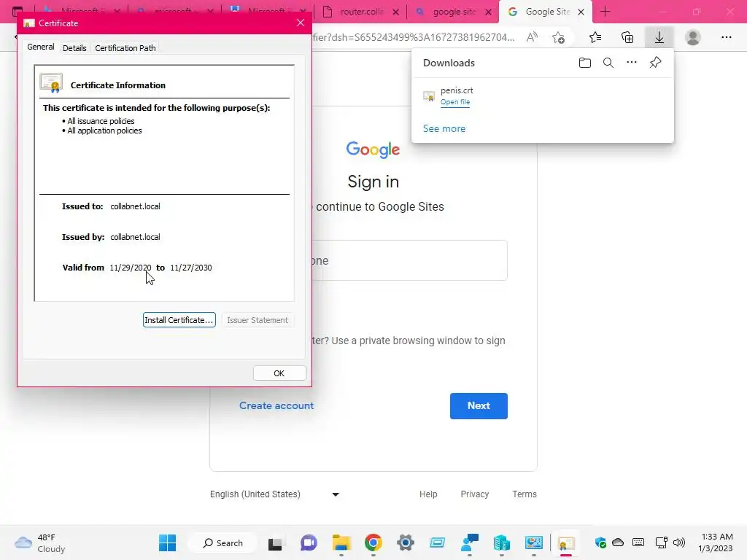The image size is (747, 560).
Task: Open the Windows Start menu
Action: pyautogui.click(x=167, y=542)
